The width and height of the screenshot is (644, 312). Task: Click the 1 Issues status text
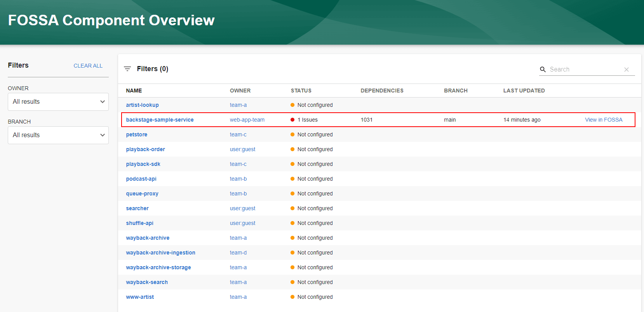click(x=308, y=120)
